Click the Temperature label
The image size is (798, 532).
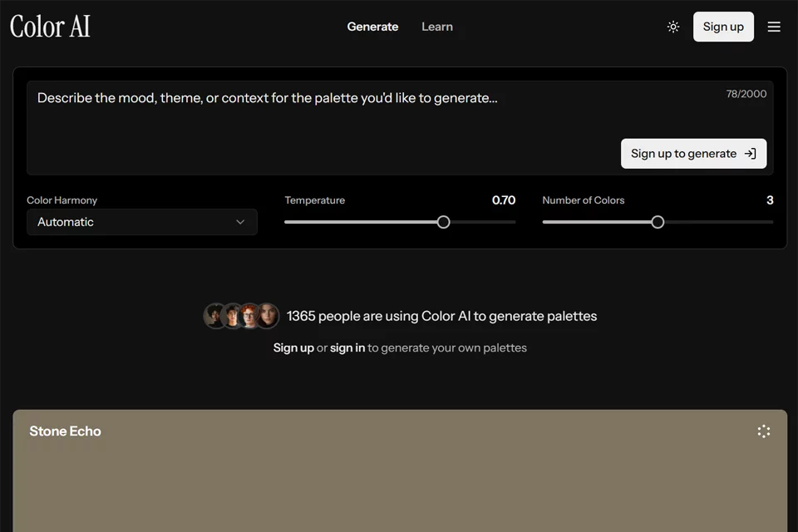[314, 200]
